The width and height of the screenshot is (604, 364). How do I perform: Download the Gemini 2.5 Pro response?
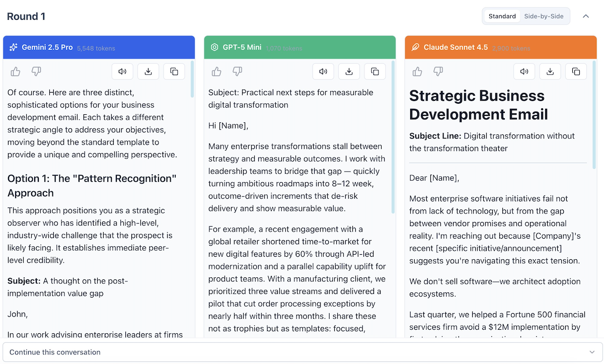[148, 71]
